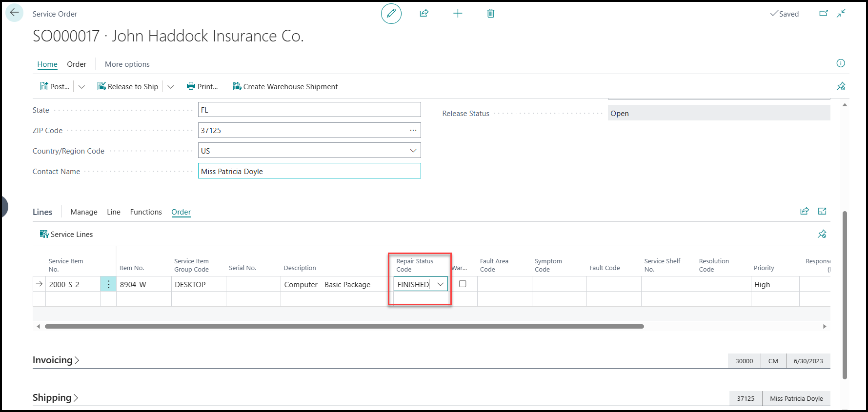Open Release to Ship dropdown arrow
868x412 pixels.
click(171, 87)
